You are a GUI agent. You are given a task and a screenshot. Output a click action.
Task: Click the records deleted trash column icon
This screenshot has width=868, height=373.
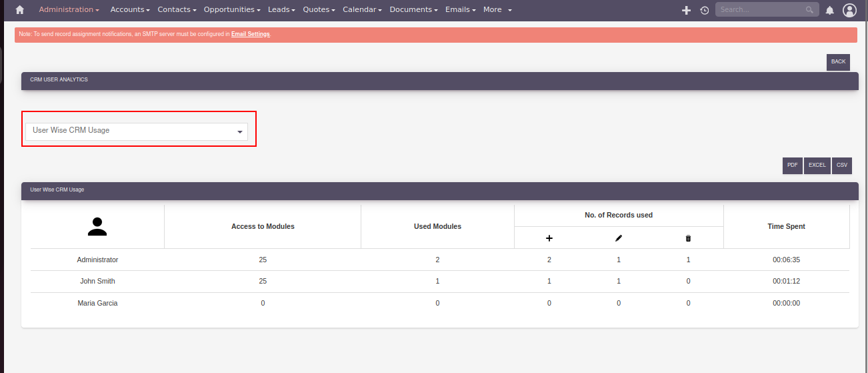coord(688,238)
